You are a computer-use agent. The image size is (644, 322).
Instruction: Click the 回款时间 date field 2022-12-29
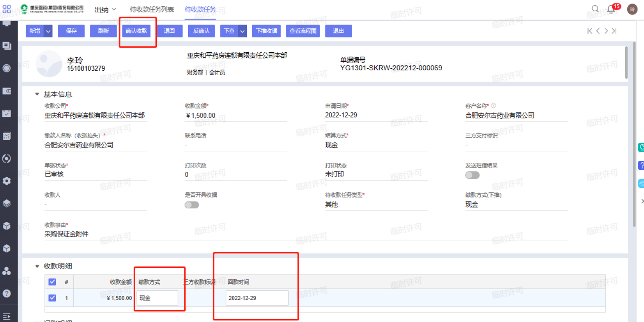[257, 298]
